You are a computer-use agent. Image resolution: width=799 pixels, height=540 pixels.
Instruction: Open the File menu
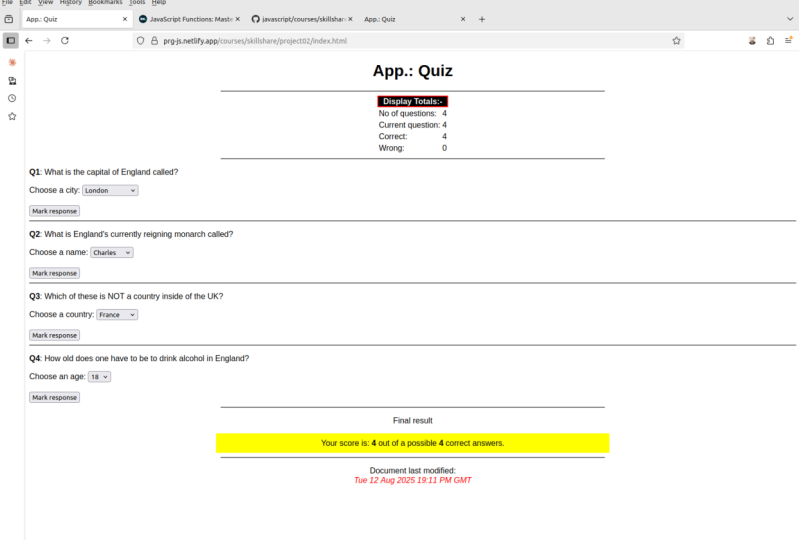pos(7,3)
